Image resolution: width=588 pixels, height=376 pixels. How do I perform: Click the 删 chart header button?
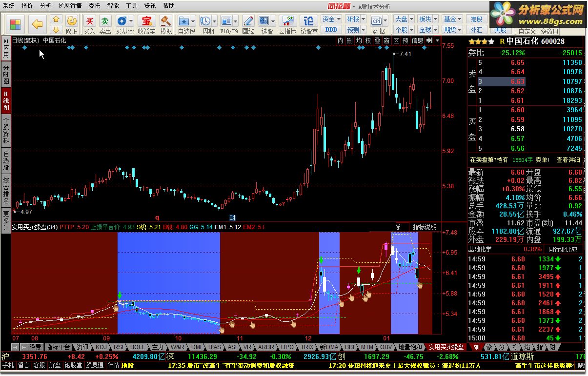point(350,40)
